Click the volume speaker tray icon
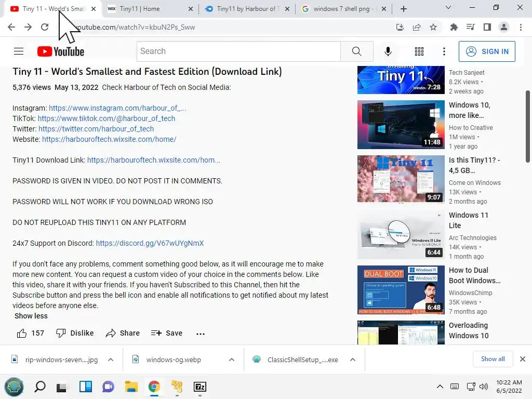 click(484, 387)
